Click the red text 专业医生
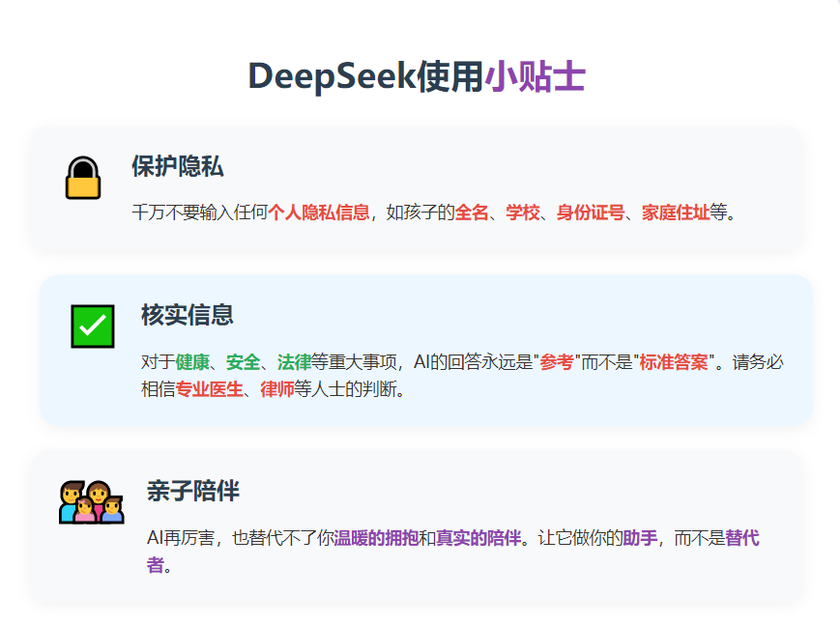The height and width of the screenshot is (624, 840). [210, 389]
